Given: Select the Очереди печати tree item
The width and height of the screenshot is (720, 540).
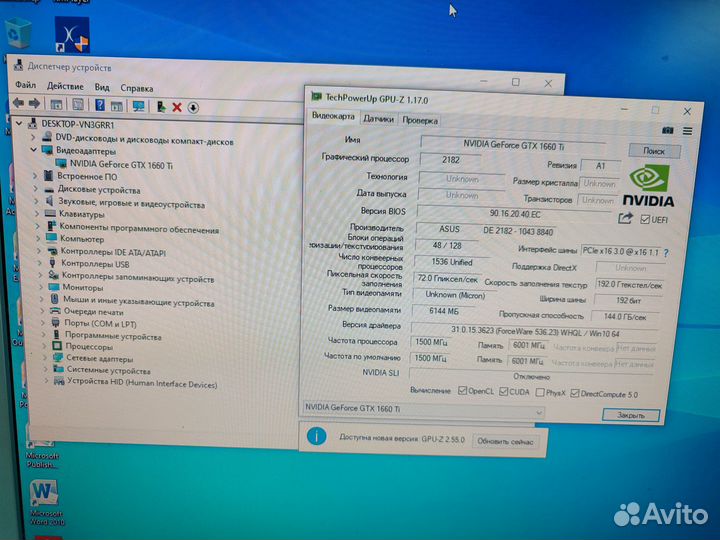Looking at the screenshot, I should 93,312.
